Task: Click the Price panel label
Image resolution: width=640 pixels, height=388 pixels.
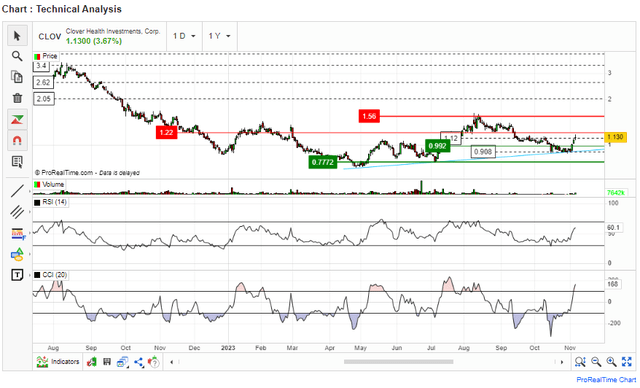Action: click(46, 56)
